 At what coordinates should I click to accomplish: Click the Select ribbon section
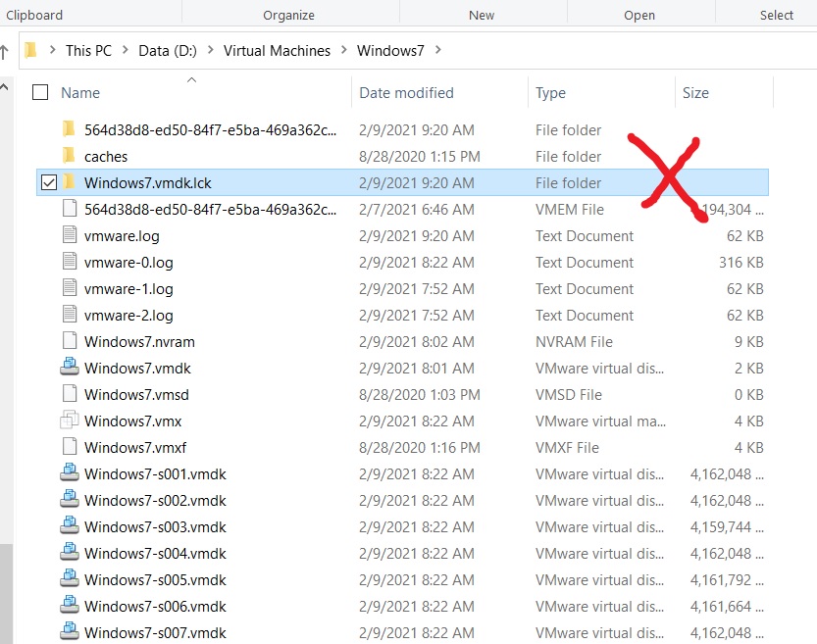tap(777, 15)
